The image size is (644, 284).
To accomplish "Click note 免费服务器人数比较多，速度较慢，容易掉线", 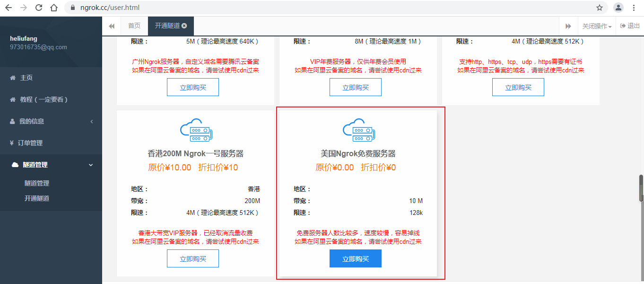I will pyautogui.click(x=358, y=233).
